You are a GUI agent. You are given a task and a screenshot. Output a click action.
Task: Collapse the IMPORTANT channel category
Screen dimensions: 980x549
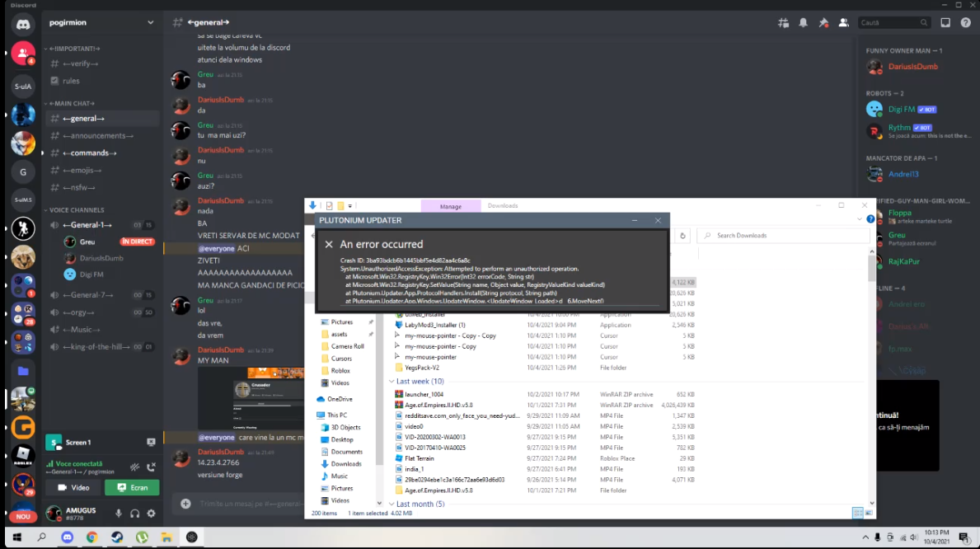coord(73,48)
